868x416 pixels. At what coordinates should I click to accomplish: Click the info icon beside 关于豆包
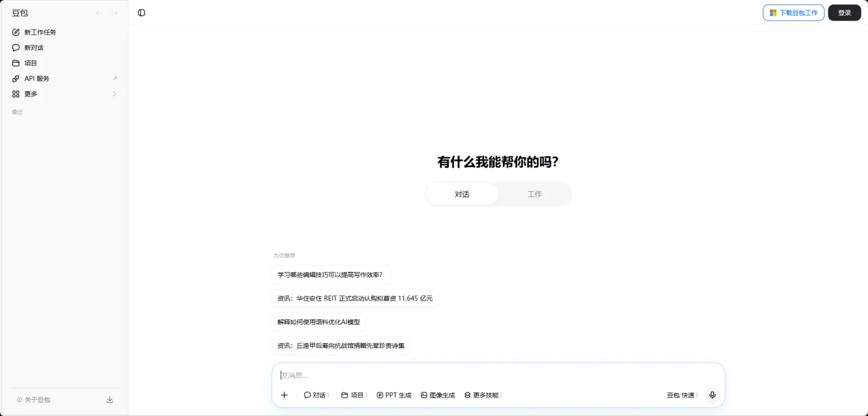[20, 400]
